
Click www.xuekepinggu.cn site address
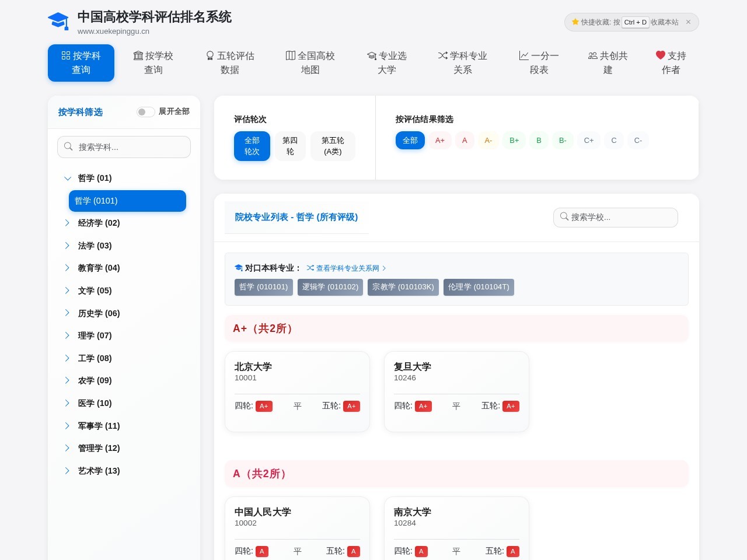[x=113, y=32]
